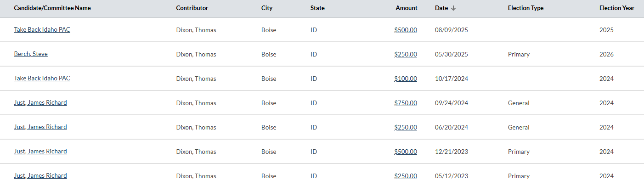Image resolution: width=644 pixels, height=186 pixels.
Task: Click the $500.00 amount dated 12/21/2023
Action: tap(406, 152)
